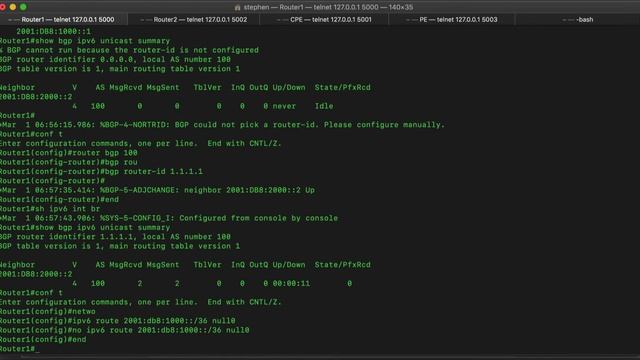Select the PE telnet 5003 tab
The image size is (640, 360).
point(452,20)
